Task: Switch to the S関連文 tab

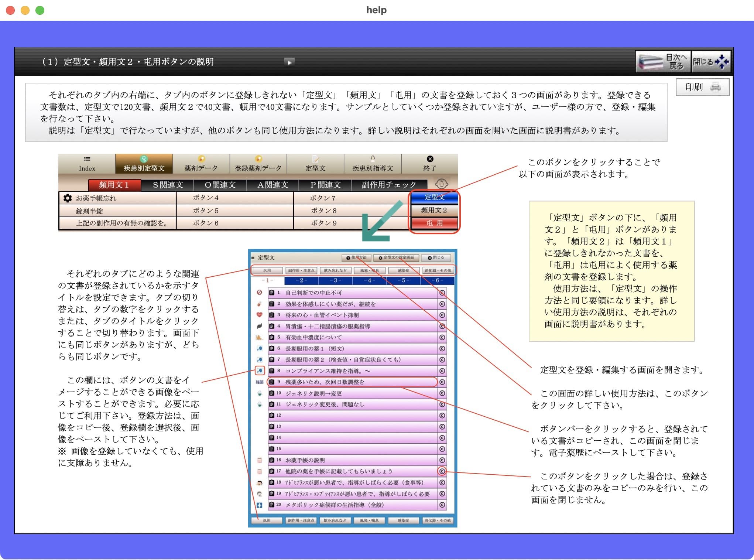Action: (167, 185)
